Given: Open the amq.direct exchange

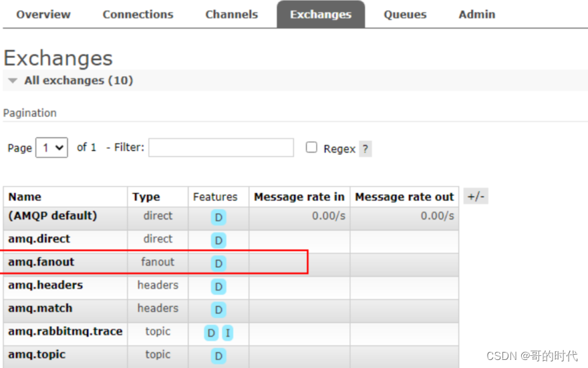Looking at the screenshot, I should pyautogui.click(x=39, y=238).
